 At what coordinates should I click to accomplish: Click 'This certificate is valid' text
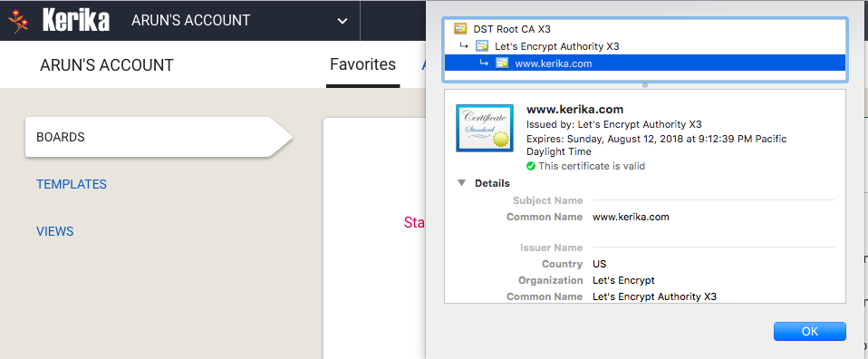592,166
